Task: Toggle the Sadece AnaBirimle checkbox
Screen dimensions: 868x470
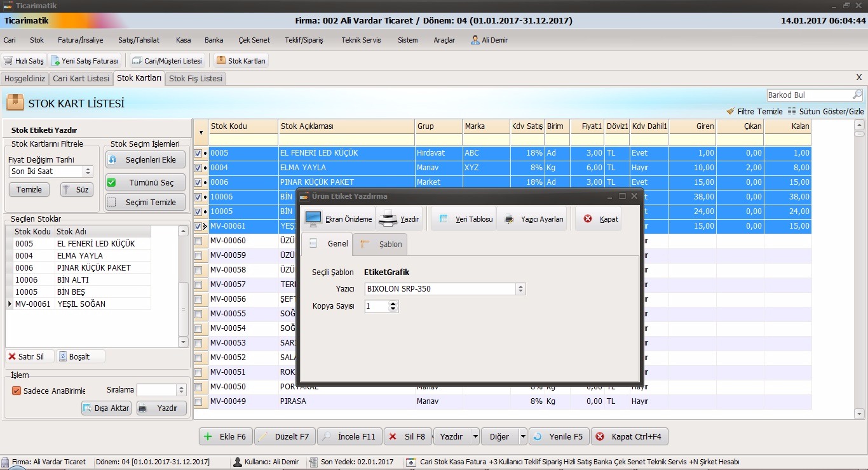Action: [x=17, y=391]
